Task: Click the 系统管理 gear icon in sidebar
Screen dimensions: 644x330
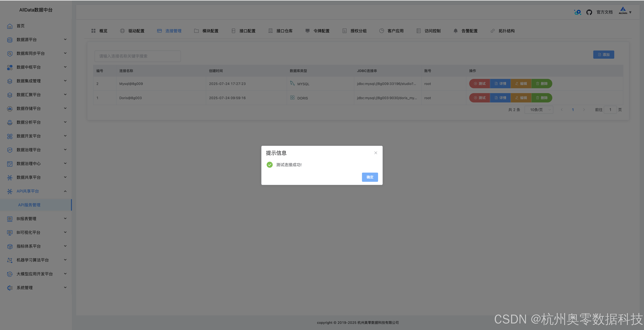Action: click(10, 288)
